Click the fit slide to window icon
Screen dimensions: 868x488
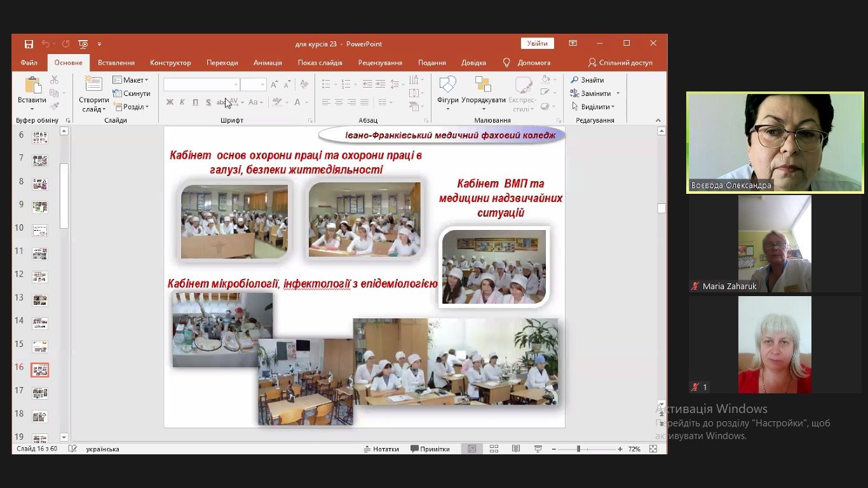click(653, 449)
